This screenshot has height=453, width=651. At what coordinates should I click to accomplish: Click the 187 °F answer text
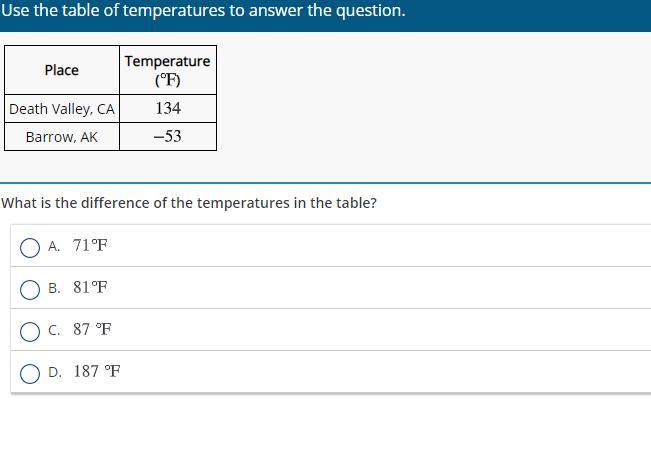tap(97, 371)
